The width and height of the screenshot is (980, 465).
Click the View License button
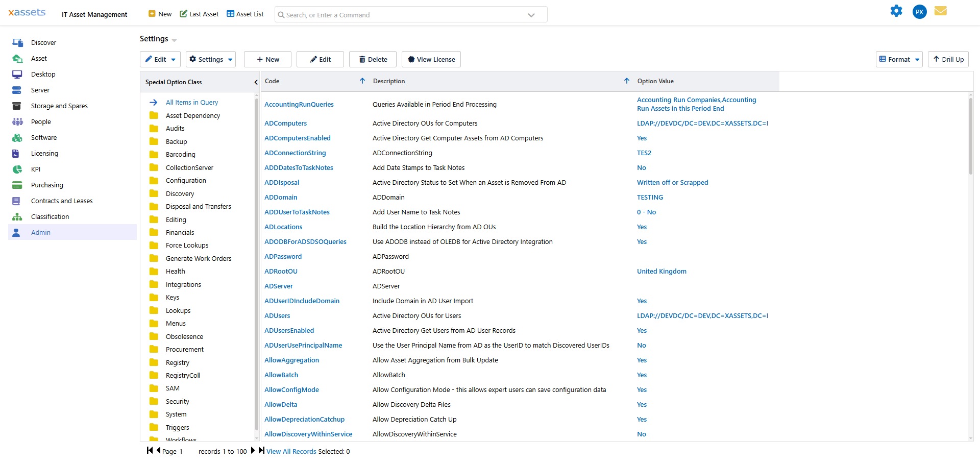(x=431, y=59)
